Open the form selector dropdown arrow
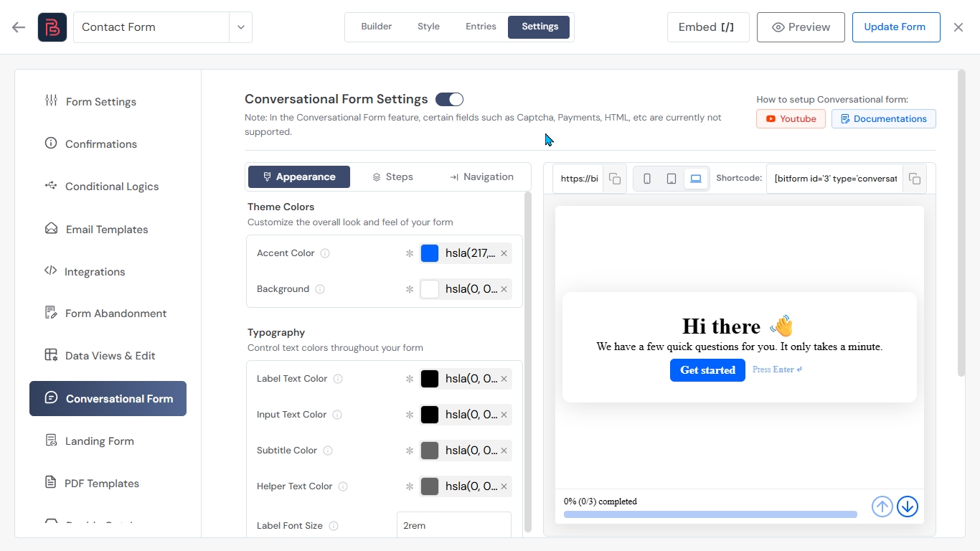980x551 pixels. pos(241,27)
